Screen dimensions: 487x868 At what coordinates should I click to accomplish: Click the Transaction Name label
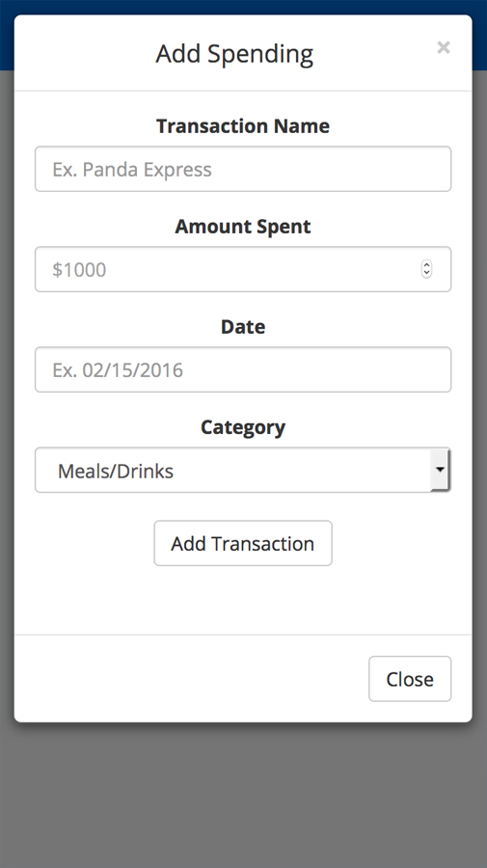[243, 125]
